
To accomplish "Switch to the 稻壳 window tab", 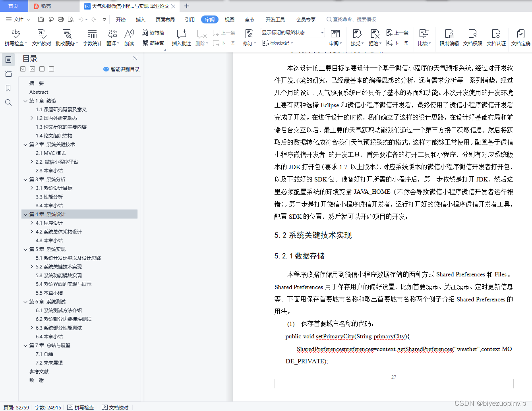I will coord(54,6).
